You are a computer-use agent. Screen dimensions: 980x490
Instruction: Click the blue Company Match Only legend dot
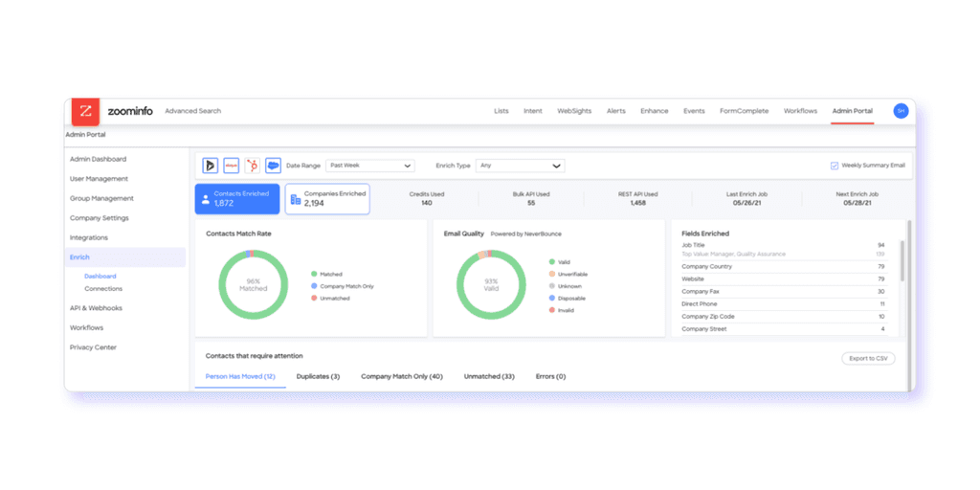click(x=314, y=286)
